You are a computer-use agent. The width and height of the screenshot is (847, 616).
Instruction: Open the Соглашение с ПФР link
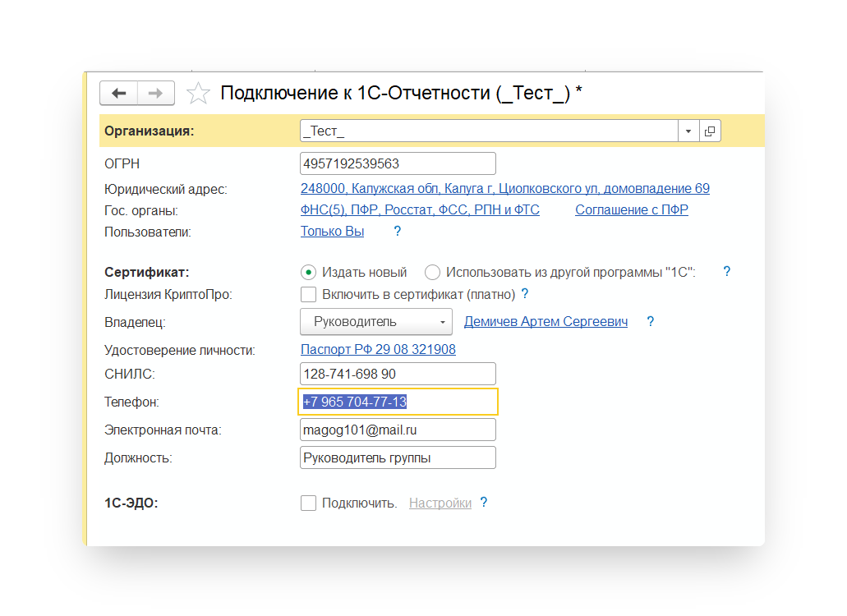[632, 209]
